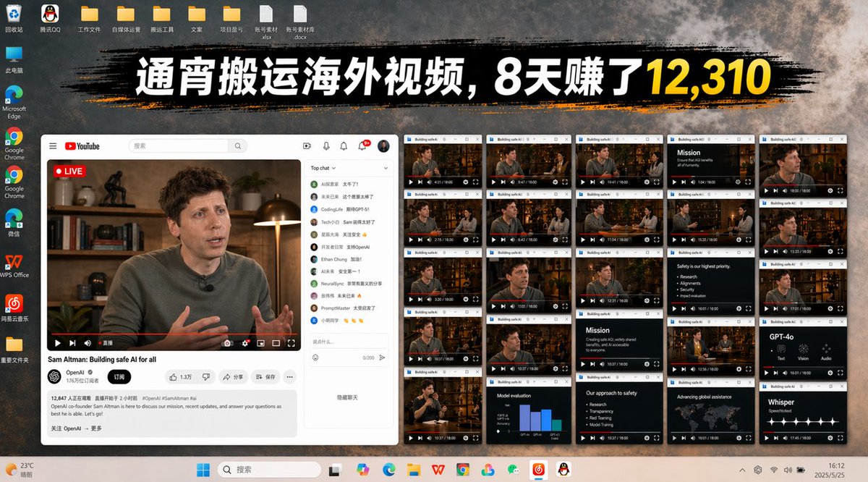The image size is (868, 482).
Task: Activate the miniplayer icon on the video
Action: (262, 343)
